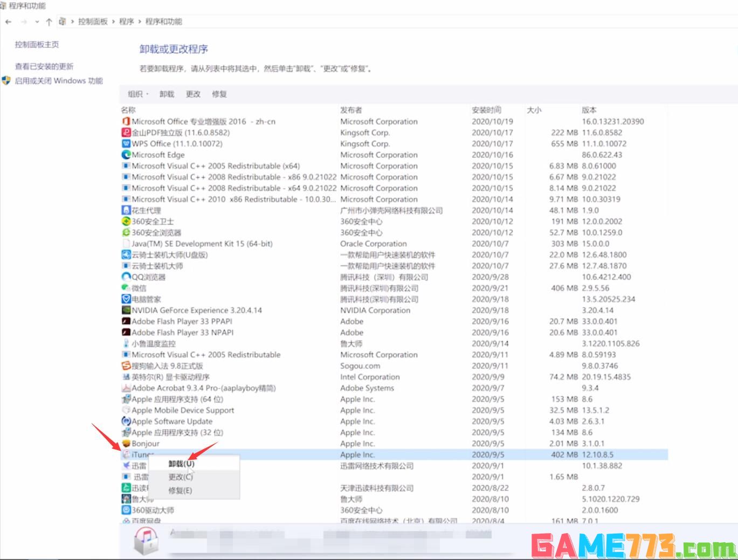Sort by the 名称 column header
The height and width of the screenshot is (560, 738).
tap(128, 110)
